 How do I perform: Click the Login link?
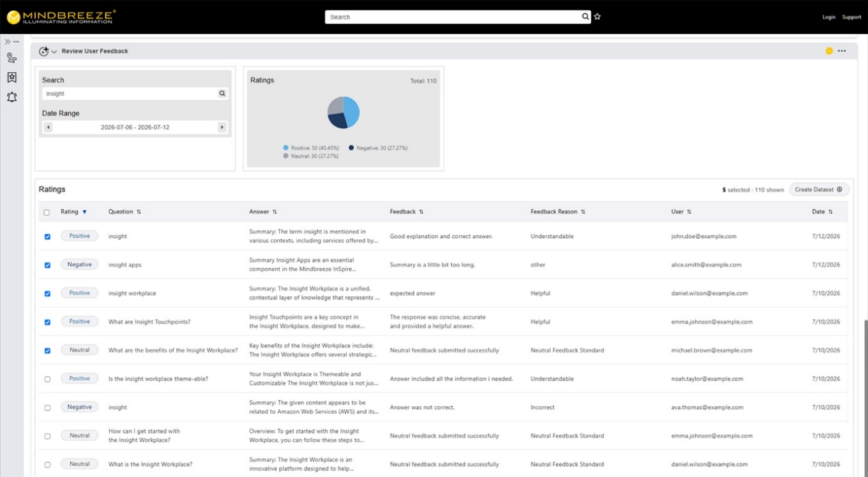tap(828, 17)
